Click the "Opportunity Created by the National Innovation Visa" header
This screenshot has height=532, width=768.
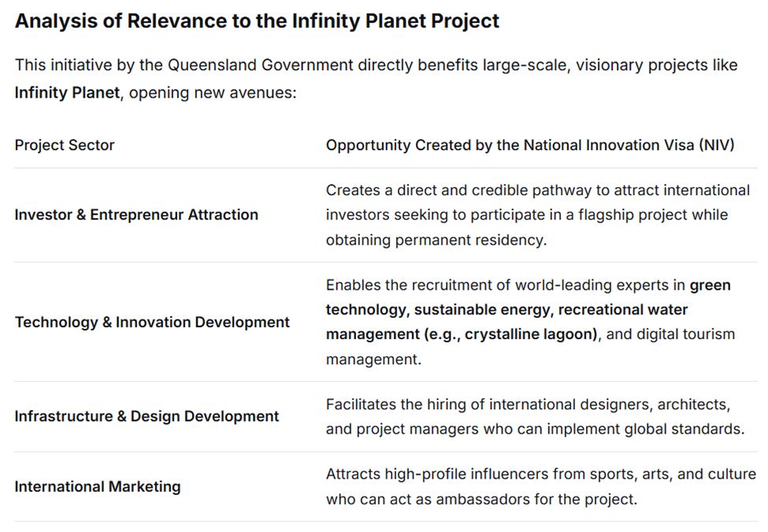click(529, 145)
